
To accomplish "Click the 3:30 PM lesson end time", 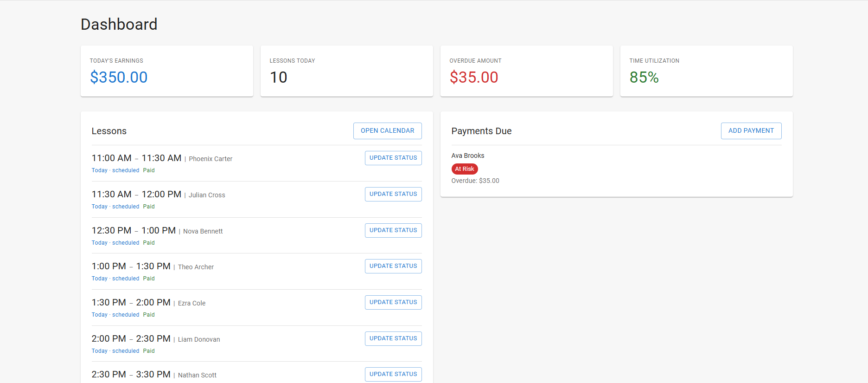I will click(x=153, y=374).
